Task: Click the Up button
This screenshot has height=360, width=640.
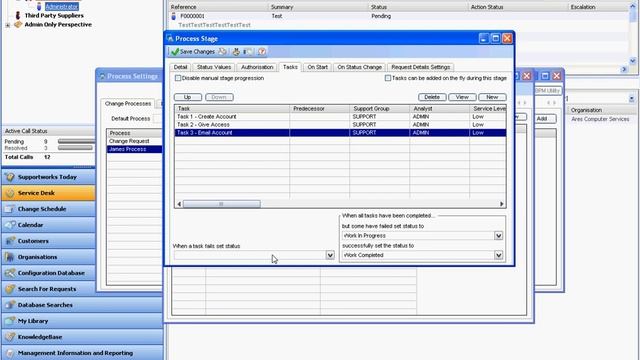Action: click(x=188, y=97)
